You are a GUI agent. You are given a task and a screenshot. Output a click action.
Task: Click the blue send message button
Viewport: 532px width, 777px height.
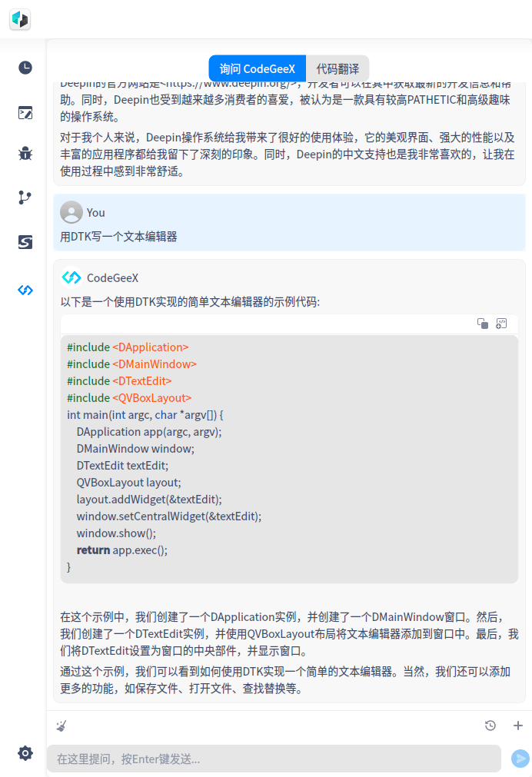pos(520,758)
